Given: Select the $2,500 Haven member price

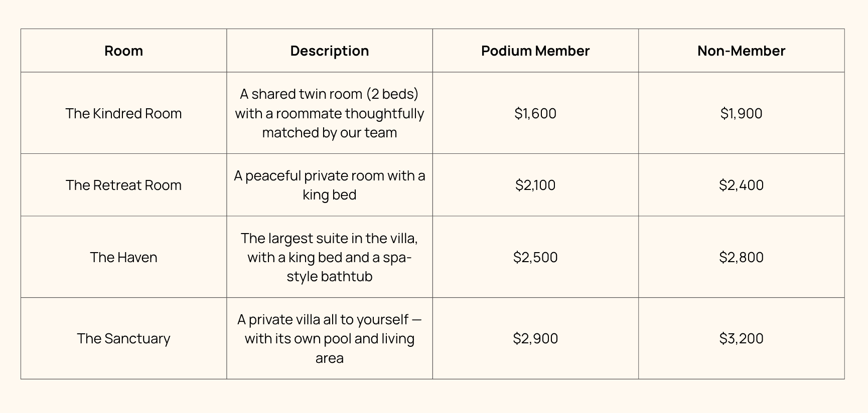Looking at the screenshot, I should (535, 257).
